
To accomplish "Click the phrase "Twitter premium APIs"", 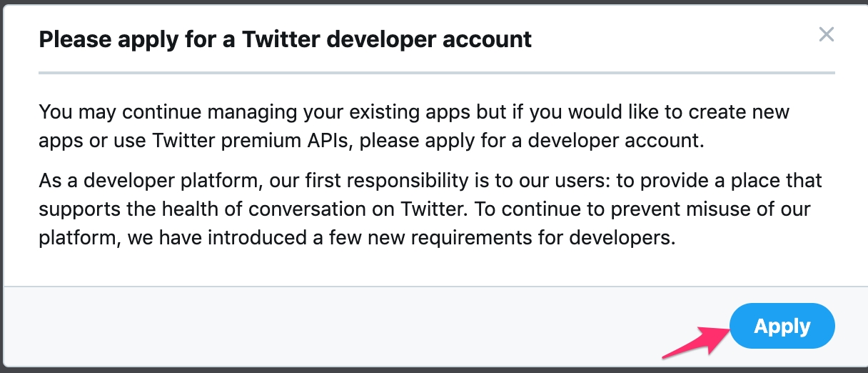I will 250,140.
